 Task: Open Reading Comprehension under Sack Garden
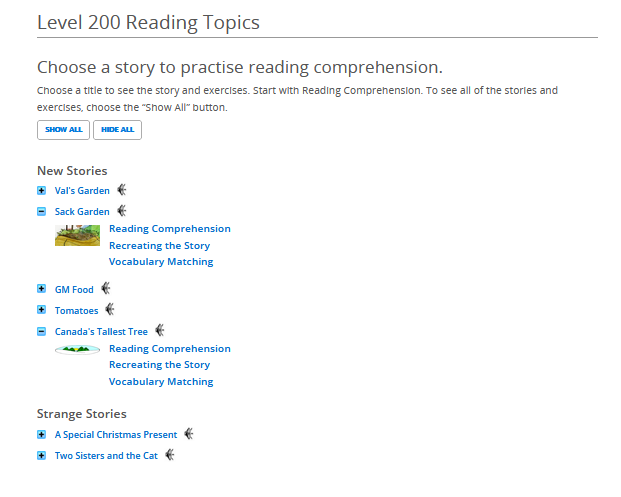click(169, 229)
